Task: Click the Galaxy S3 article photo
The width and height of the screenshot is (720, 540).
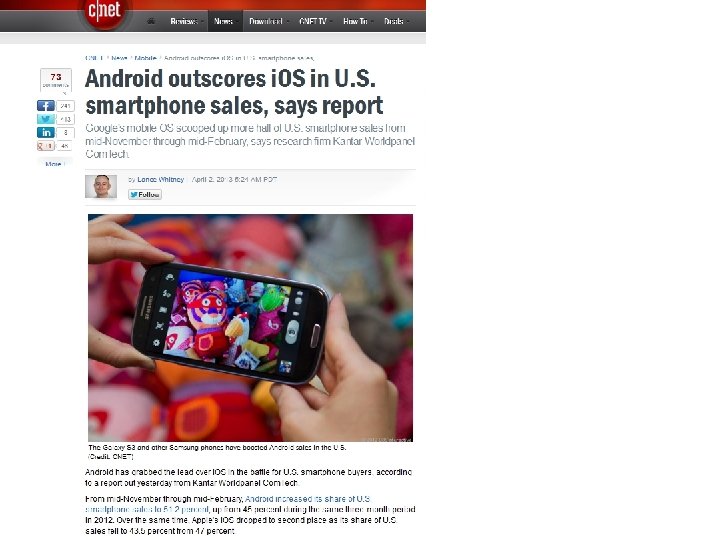Action: click(250, 328)
